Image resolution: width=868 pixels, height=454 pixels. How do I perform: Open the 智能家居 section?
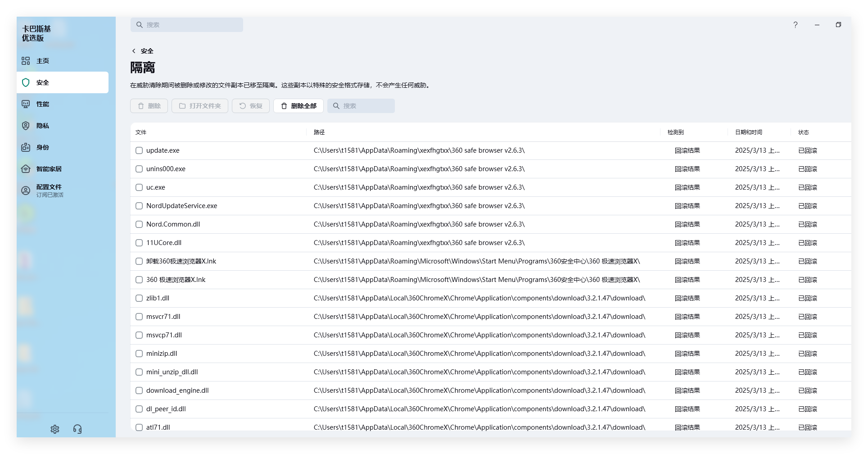tap(63, 169)
